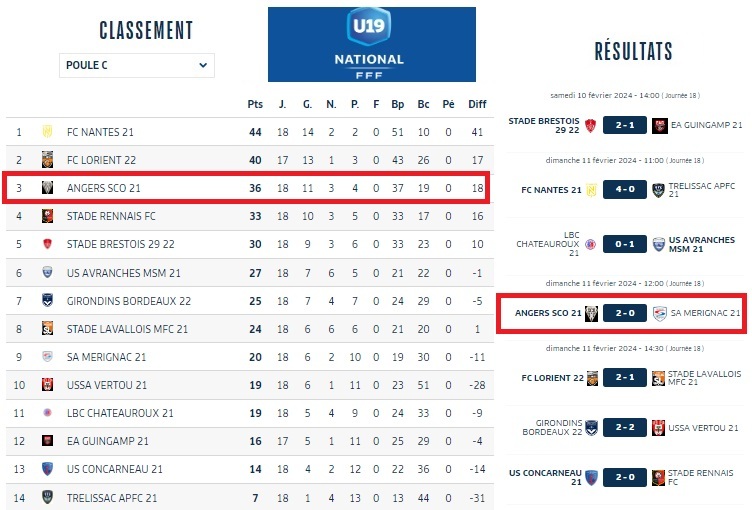Click the Stade Rennais crest in standings
This screenshot has height=510, width=752.
click(x=47, y=215)
